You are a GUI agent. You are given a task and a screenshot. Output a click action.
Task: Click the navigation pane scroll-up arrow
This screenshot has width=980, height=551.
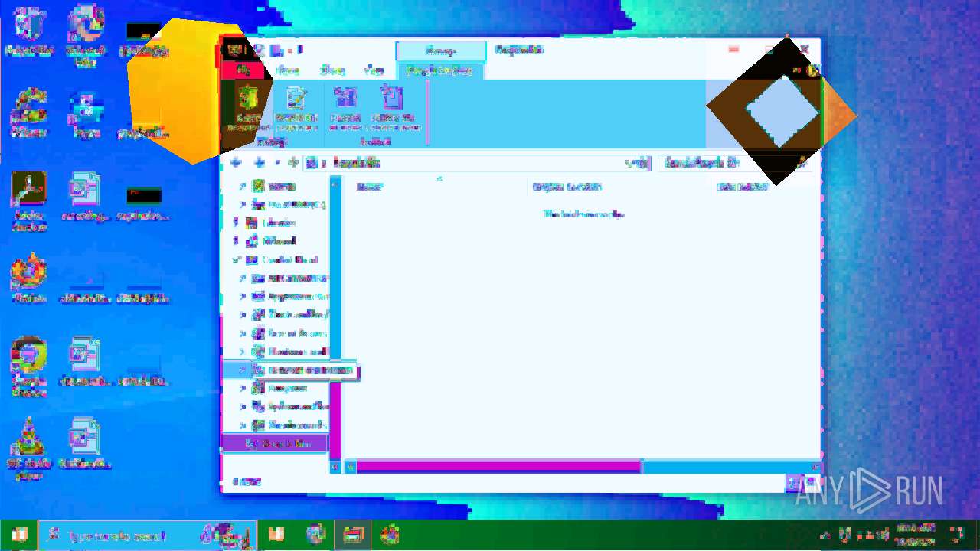pos(335,184)
